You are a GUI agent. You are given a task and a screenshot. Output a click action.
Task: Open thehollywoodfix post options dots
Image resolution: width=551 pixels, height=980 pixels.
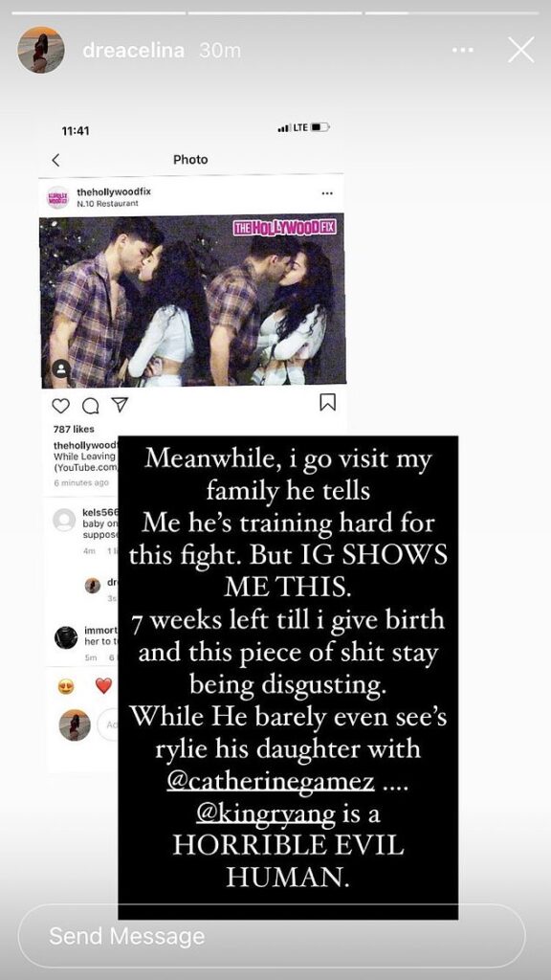click(x=327, y=193)
